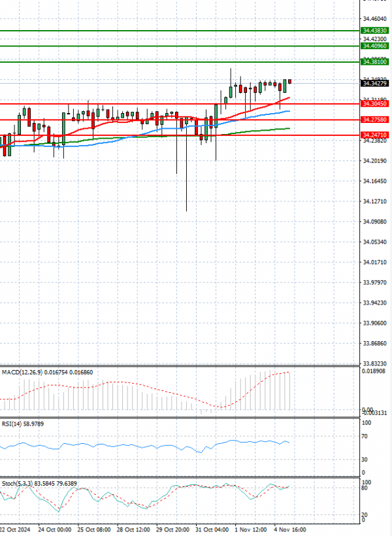Click the 22 Oct 2024 date label
The width and height of the screenshot is (392, 536).
pyautogui.click(x=13, y=529)
